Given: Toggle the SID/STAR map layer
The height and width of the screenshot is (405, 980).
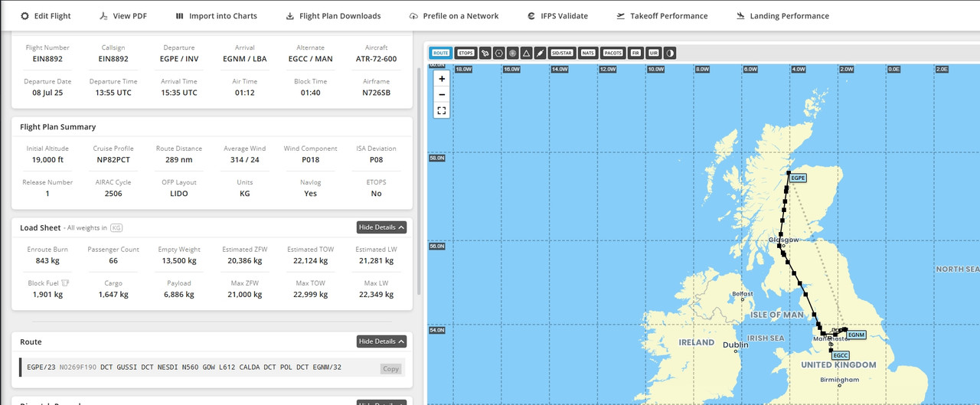Looking at the screenshot, I should click(x=562, y=53).
